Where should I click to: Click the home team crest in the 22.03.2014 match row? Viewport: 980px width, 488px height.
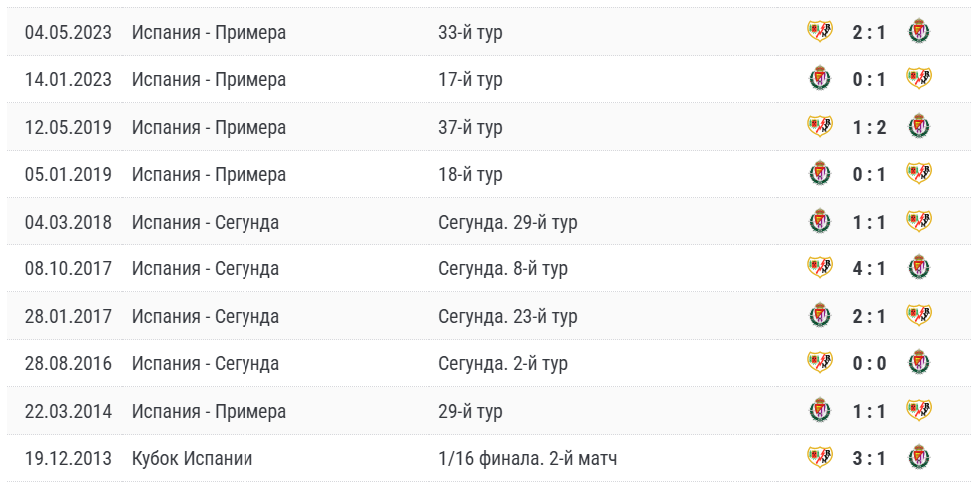click(819, 411)
